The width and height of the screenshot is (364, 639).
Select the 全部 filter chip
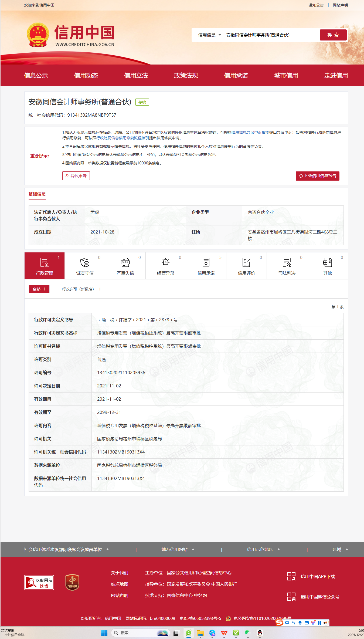click(39, 289)
